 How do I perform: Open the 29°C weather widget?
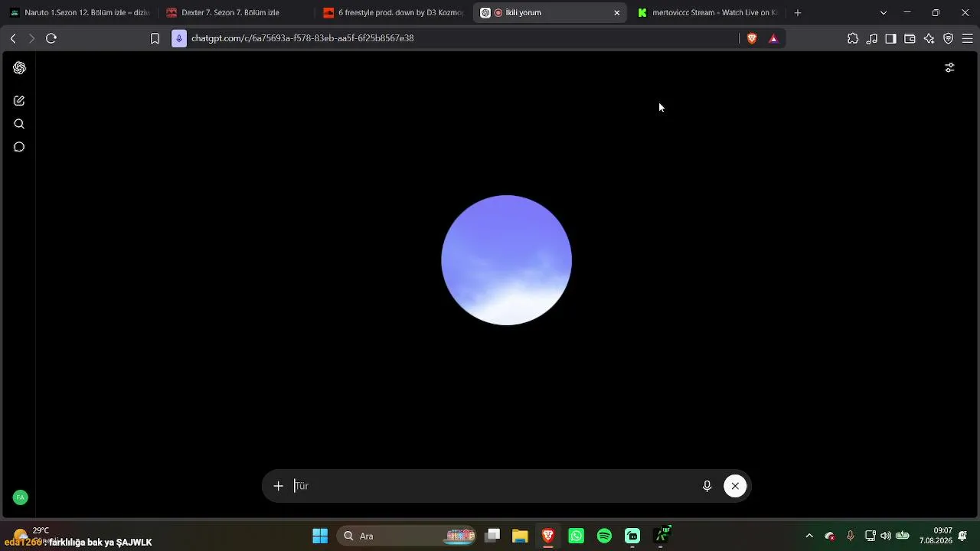[x=31, y=535]
